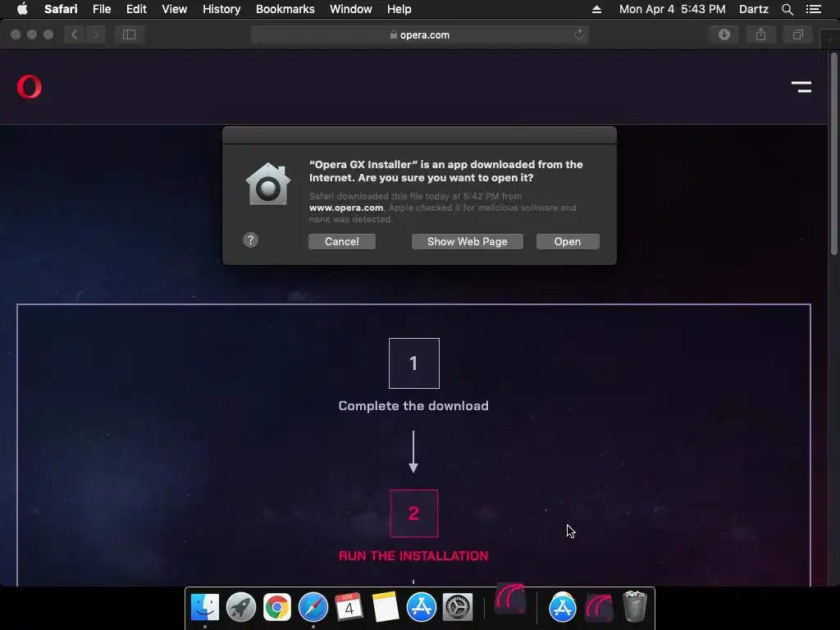The width and height of the screenshot is (840, 630).
Task: Click the eject icon in menu bar
Action: pos(596,9)
